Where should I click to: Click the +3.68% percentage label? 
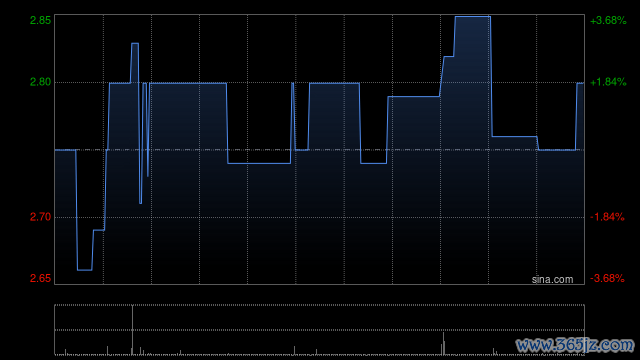(608, 20)
